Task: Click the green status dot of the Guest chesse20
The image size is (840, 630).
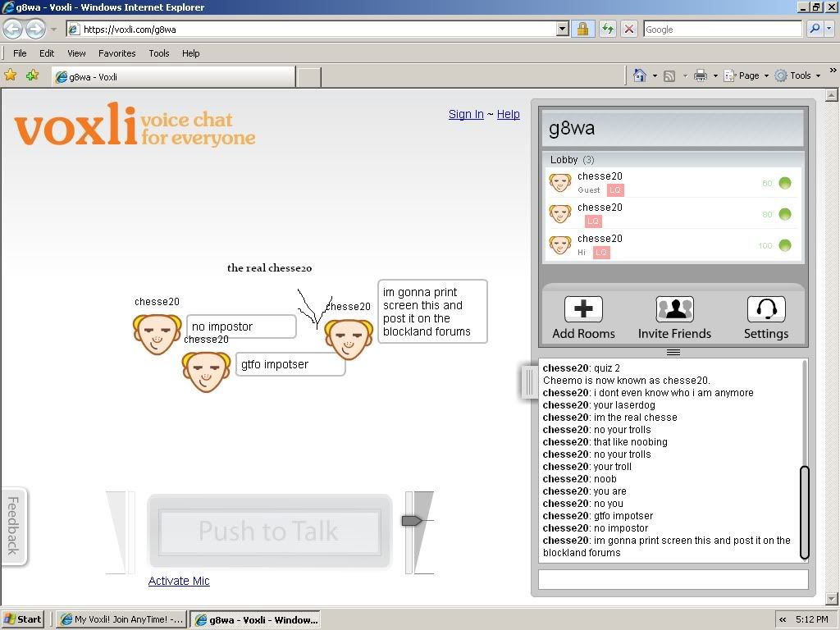Action: [x=785, y=183]
